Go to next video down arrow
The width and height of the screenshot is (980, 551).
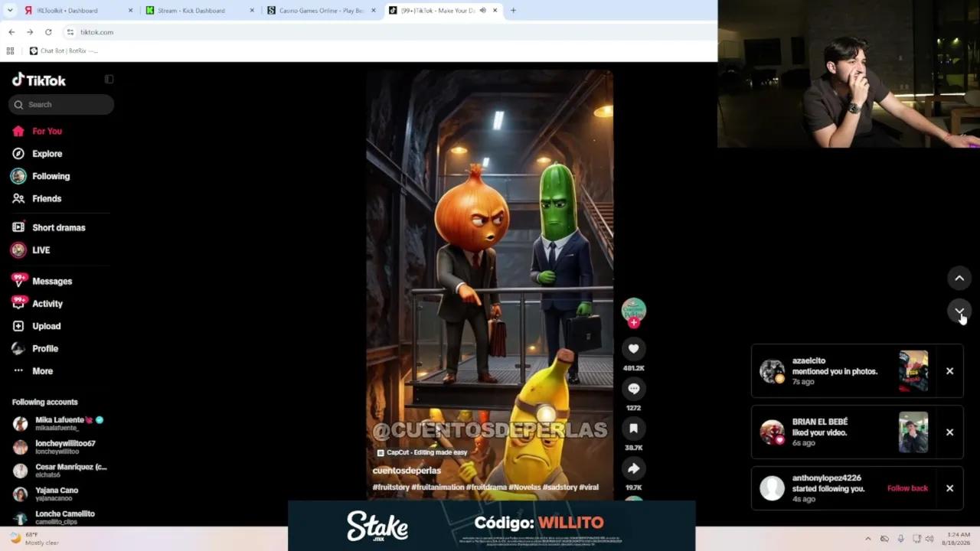point(959,311)
